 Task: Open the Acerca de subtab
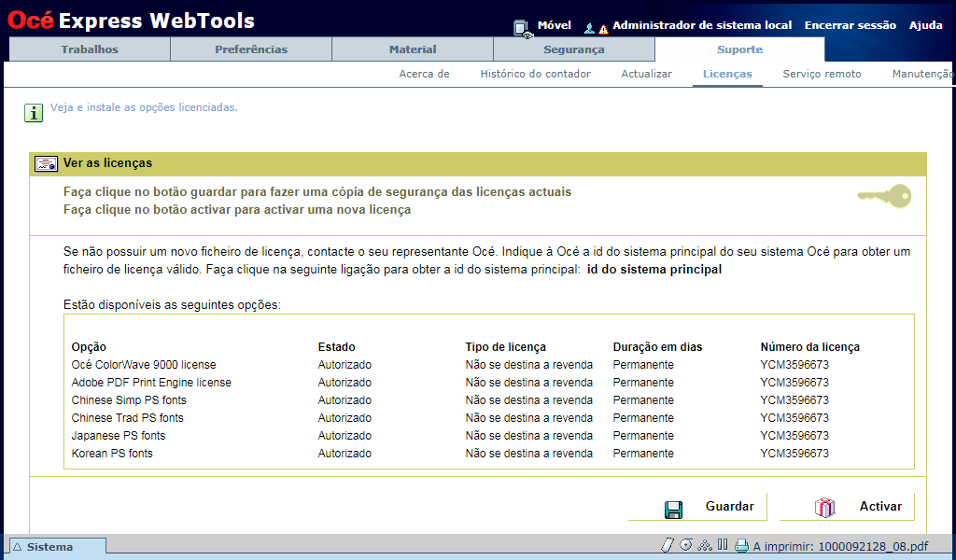tap(425, 74)
